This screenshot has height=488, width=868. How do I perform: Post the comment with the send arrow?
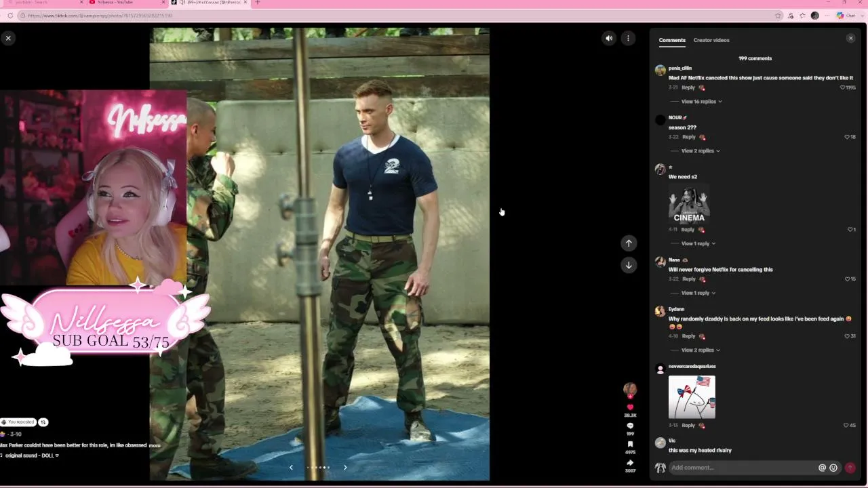(x=850, y=468)
